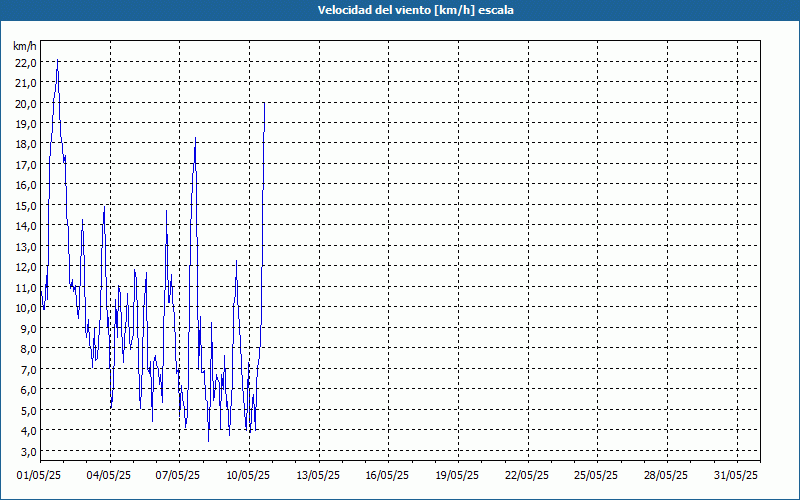Select the 10/05/25 date label

[248, 475]
